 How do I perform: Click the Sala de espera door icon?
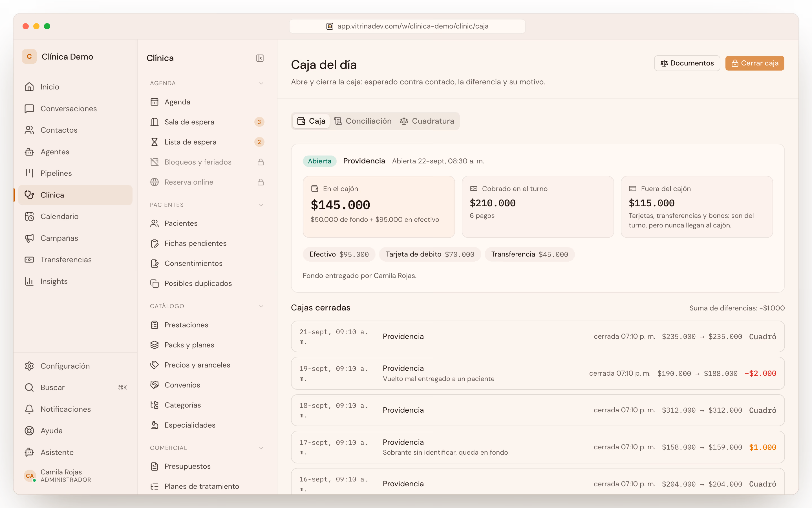tap(154, 122)
